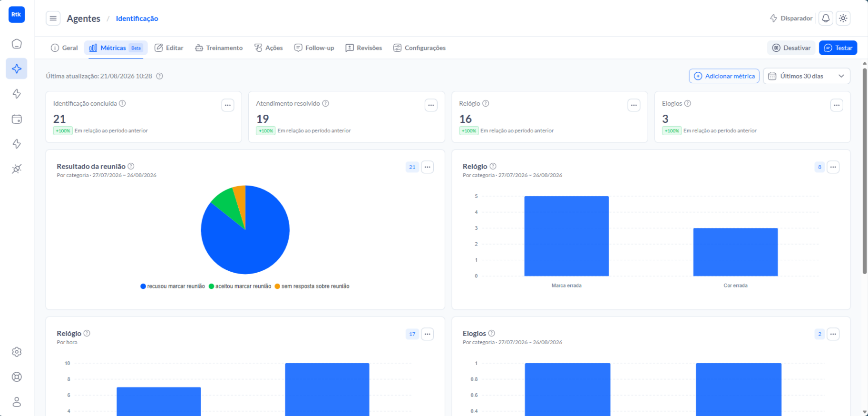Open the settings gear in sidebar
868x416 pixels.
(x=17, y=352)
